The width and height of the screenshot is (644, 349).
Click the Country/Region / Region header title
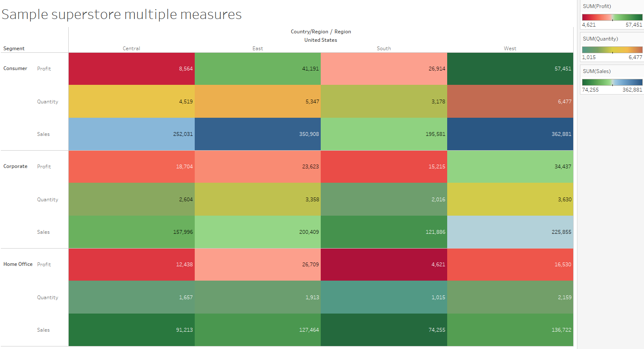coord(320,32)
